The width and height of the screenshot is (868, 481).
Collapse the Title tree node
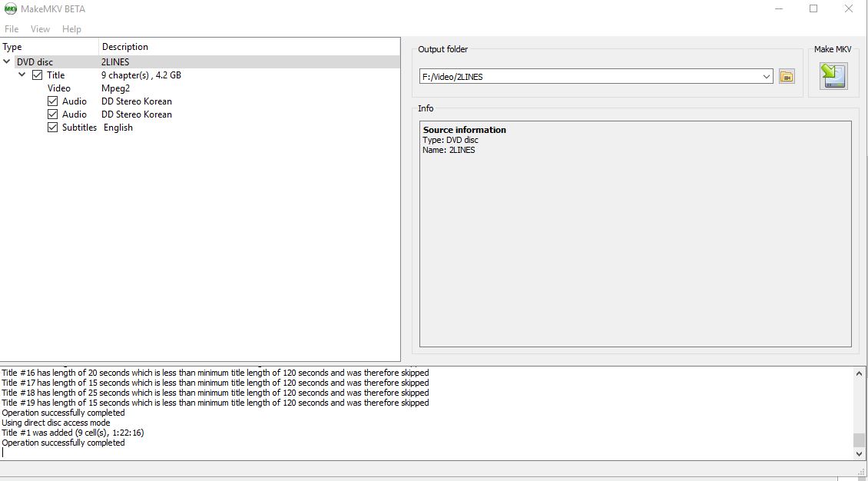[x=22, y=75]
